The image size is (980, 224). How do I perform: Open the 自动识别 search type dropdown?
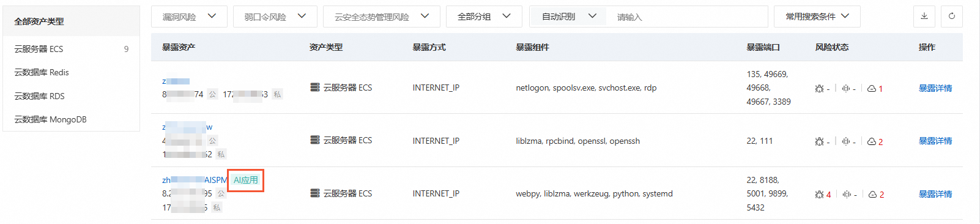pyautogui.click(x=568, y=17)
